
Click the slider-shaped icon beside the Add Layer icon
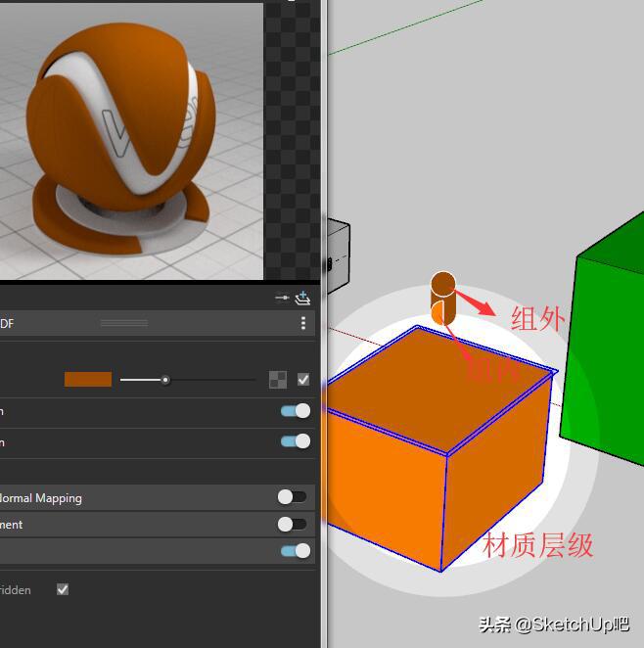coord(282,298)
